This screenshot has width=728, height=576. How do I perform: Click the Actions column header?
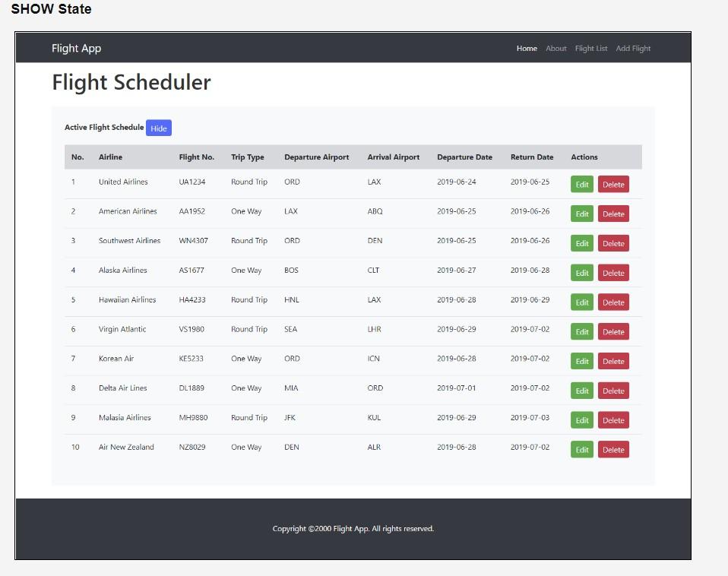pyautogui.click(x=584, y=157)
